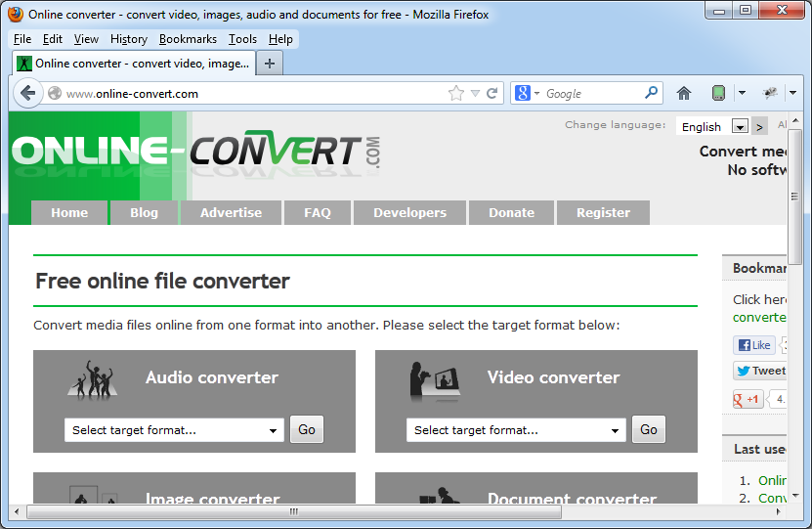Open the Bookmarks menu
The width and height of the screenshot is (812, 529).
(188, 39)
